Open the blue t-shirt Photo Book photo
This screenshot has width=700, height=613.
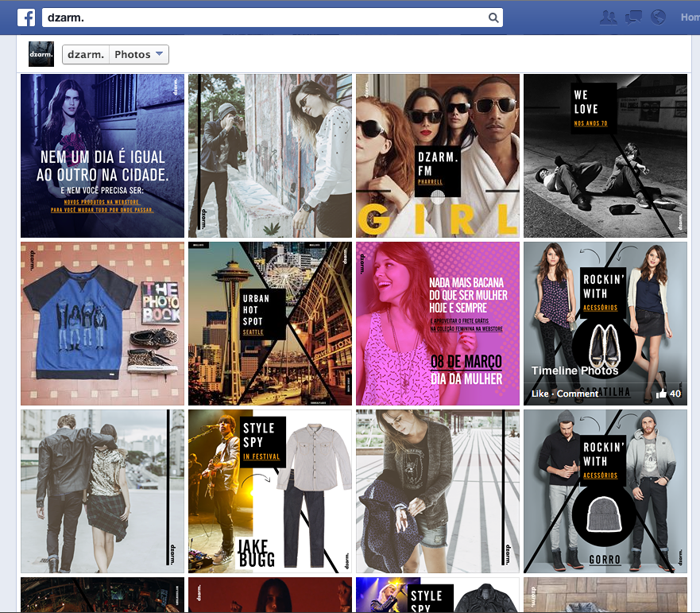102,324
